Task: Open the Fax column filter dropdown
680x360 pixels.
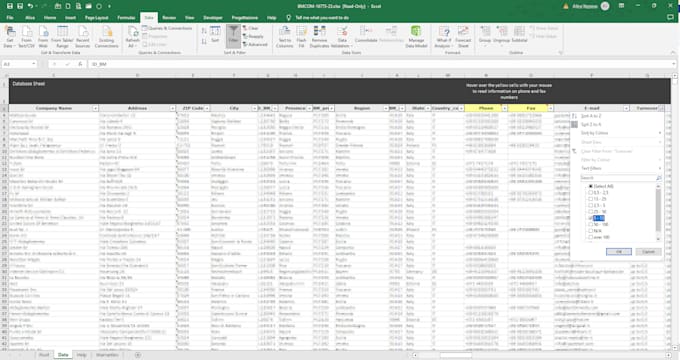Action: pyautogui.click(x=550, y=108)
